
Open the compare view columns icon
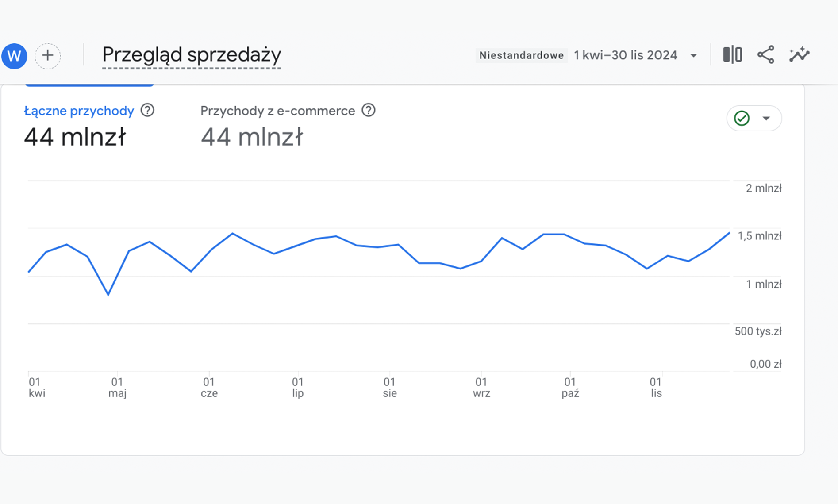[732, 55]
